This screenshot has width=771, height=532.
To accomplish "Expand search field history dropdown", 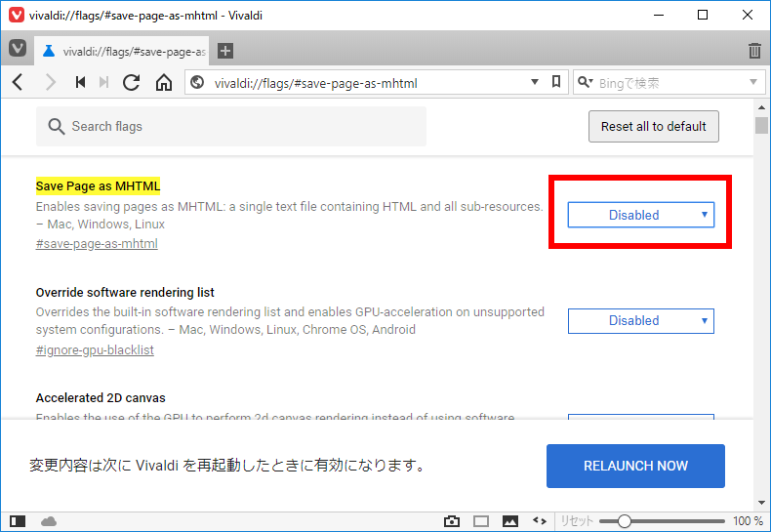I will point(752,82).
